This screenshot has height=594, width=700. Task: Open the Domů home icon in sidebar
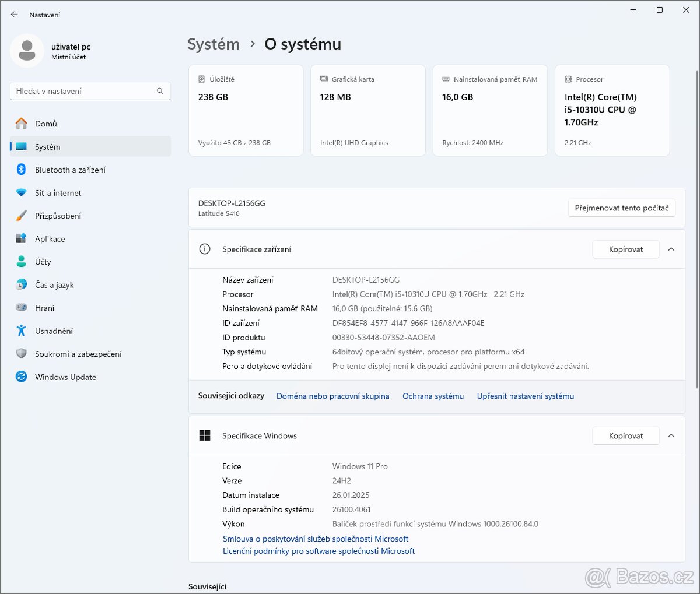tap(22, 123)
